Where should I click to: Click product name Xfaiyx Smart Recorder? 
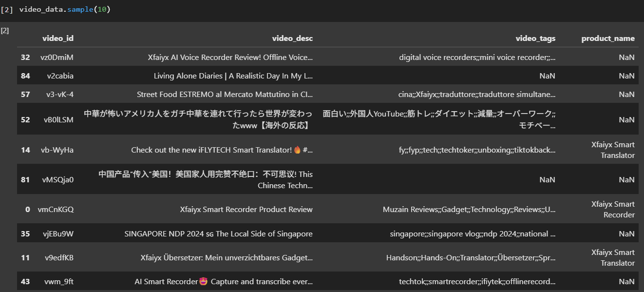tap(613, 210)
